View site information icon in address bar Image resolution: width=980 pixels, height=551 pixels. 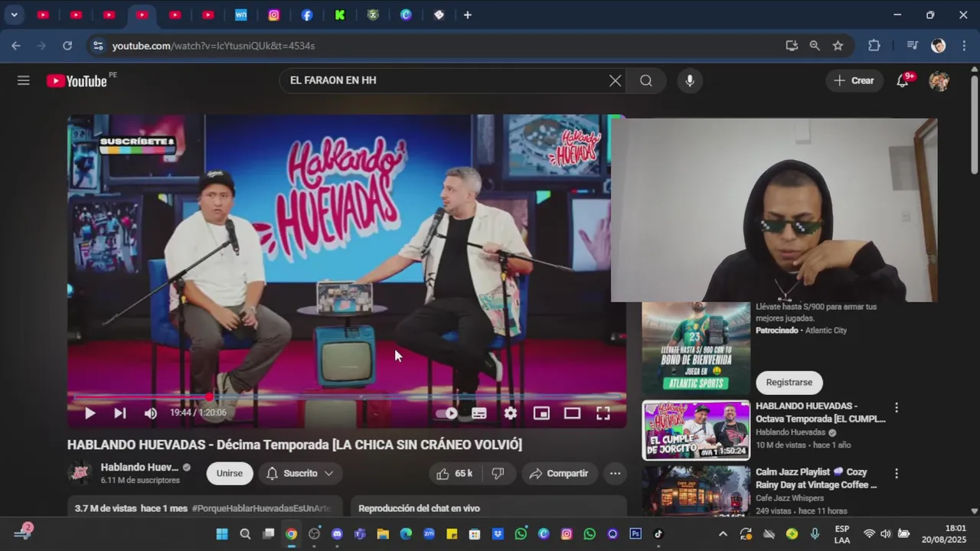coord(98,46)
